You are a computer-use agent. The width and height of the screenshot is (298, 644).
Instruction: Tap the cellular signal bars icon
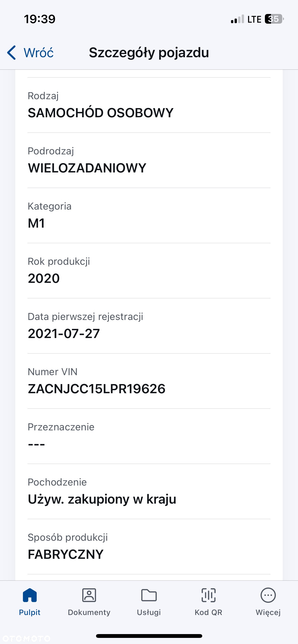coord(237,19)
